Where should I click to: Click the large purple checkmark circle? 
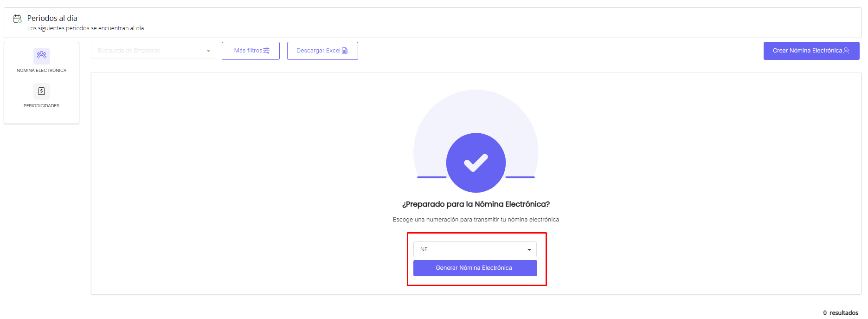(476, 163)
